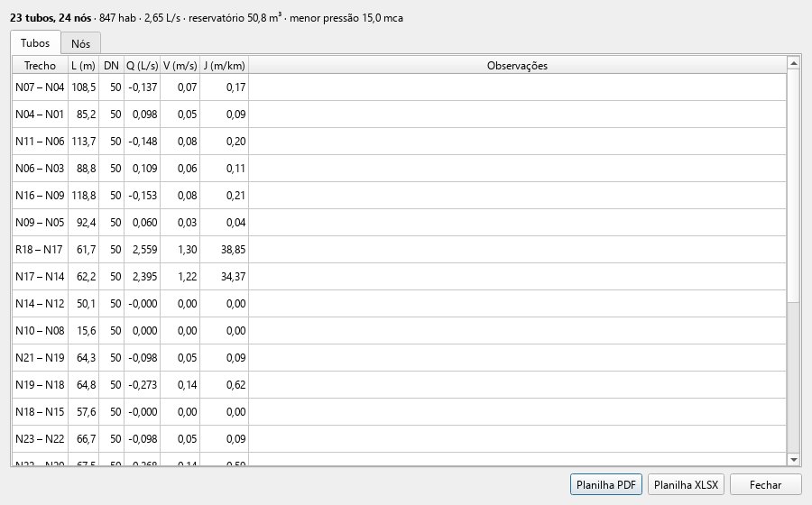Select row N09 – N05
812x505 pixels.
tap(400, 222)
